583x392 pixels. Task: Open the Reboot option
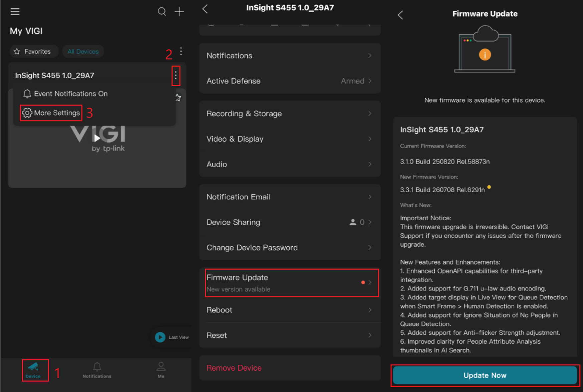[x=290, y=310]
